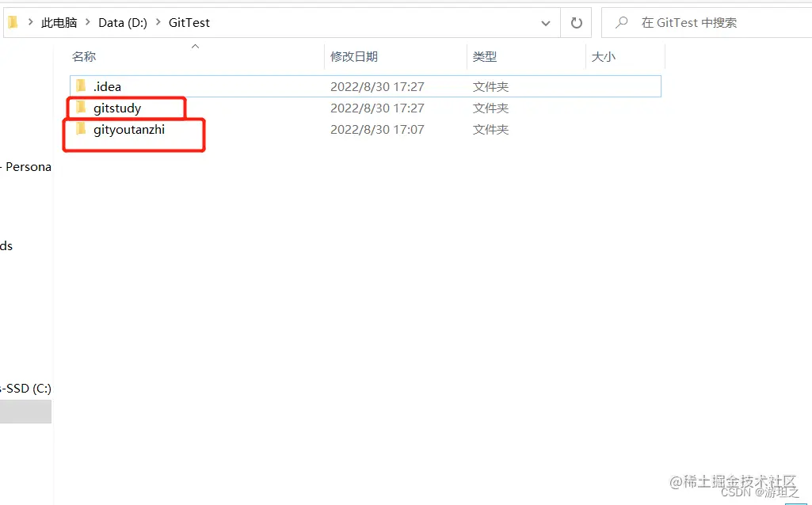Click the 文件夹 type in gitstudy row
This screenshot has width=812, height=505.
tap(490, 108)
